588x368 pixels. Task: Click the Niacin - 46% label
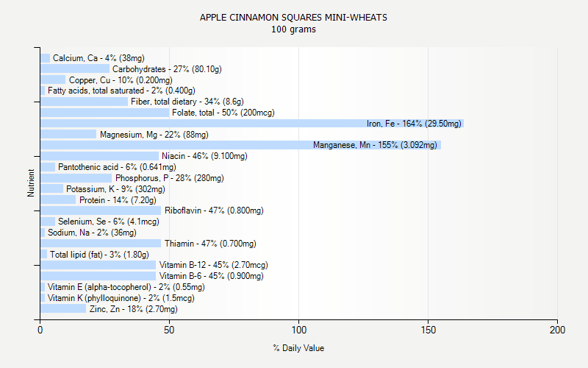(204, 156)
